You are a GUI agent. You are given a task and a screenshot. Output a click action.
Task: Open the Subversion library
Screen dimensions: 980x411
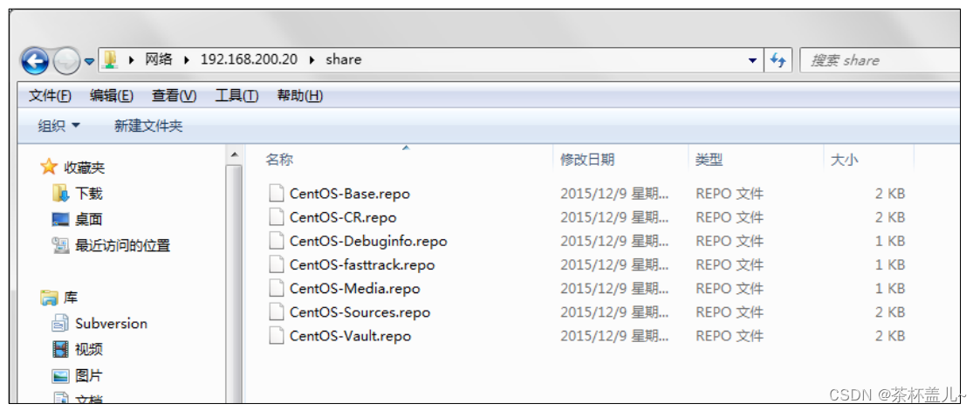(111, 324)
